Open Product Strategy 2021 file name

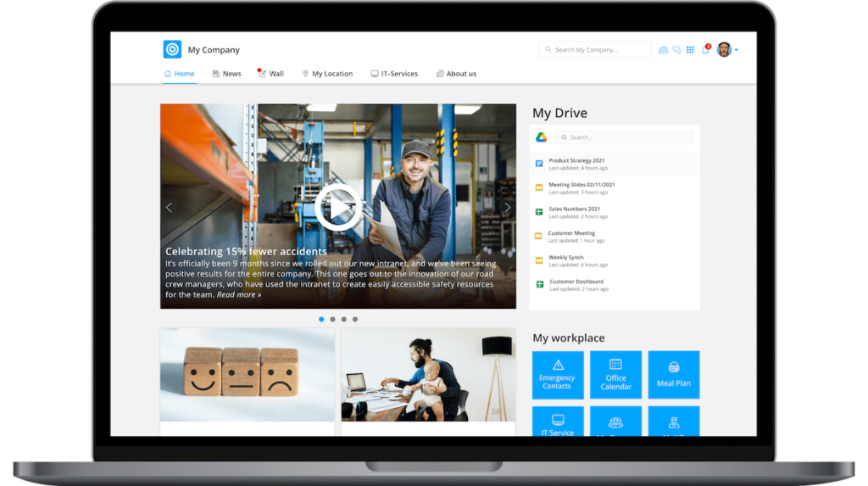[x=576, y=160]
